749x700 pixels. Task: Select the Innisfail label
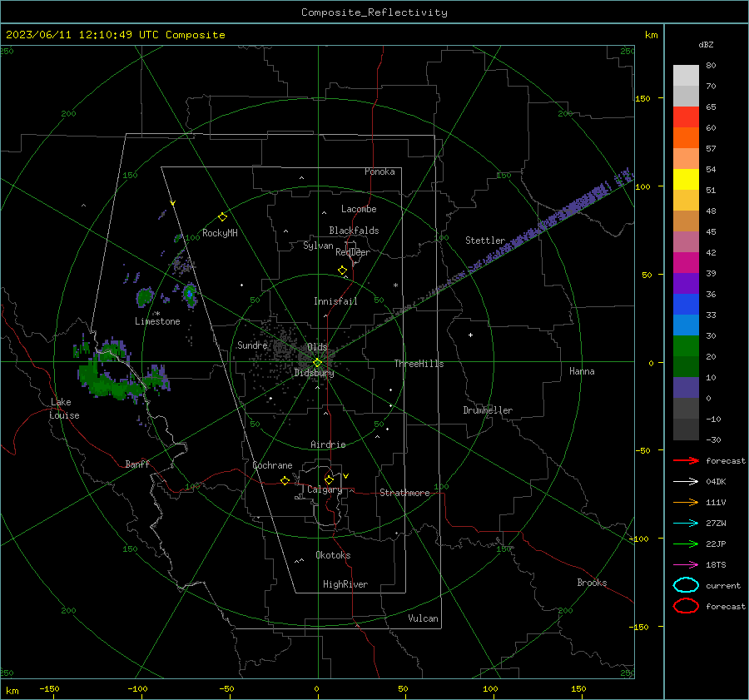335,301
